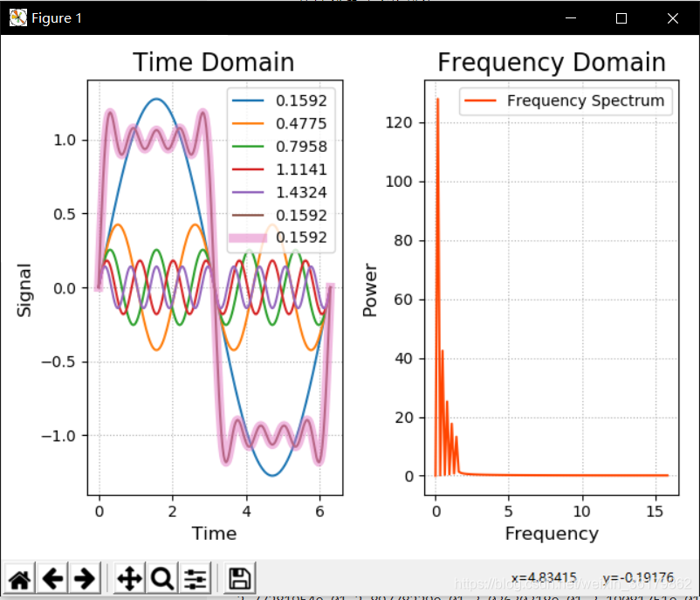The width and height of the screenshot is (700, 600).
Task: Click the tallest peak in frequency spectrum
Action: click(x=438, y=100)
